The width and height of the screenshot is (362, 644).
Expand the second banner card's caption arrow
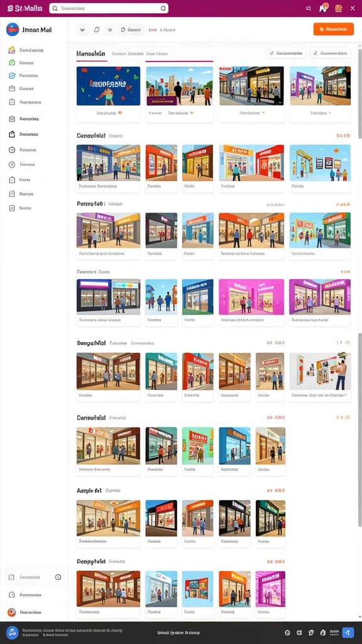tap(192, 113)
